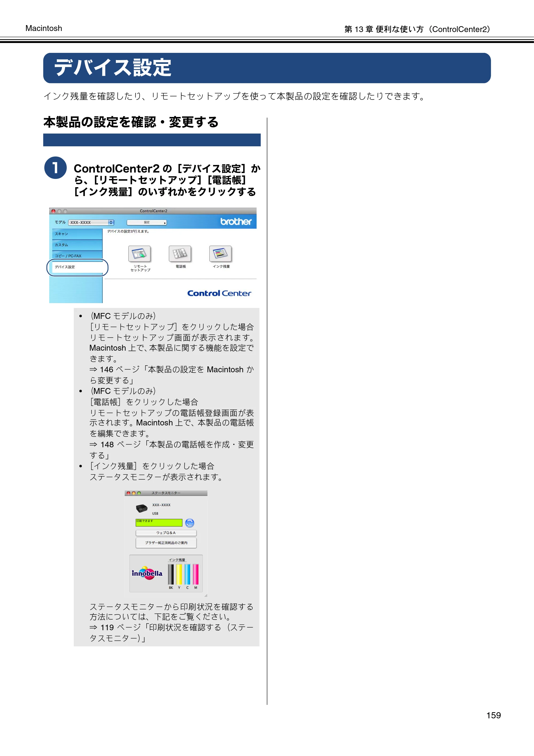
Task: Open the 設定 popup button
Action: click(x=147, y=223)
